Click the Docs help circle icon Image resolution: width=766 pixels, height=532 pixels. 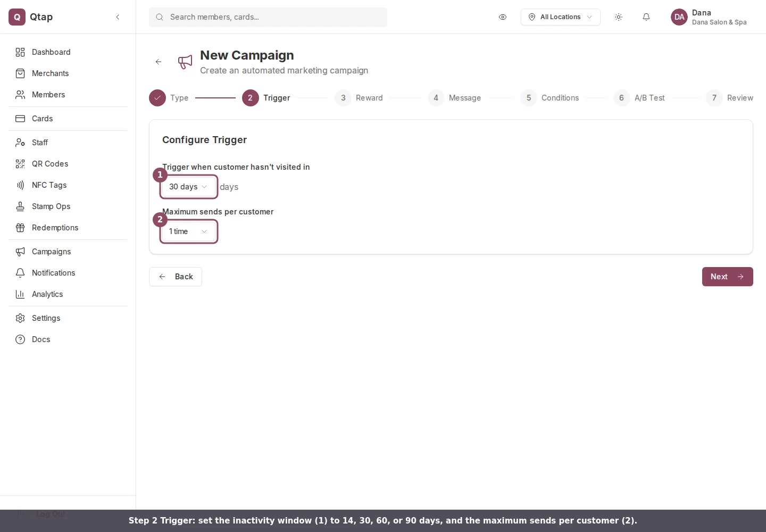tap(20, 339)
